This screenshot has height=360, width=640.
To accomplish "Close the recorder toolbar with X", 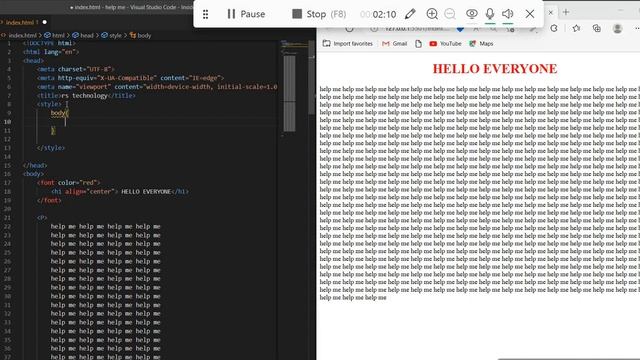I will click(x=530, y=14).
